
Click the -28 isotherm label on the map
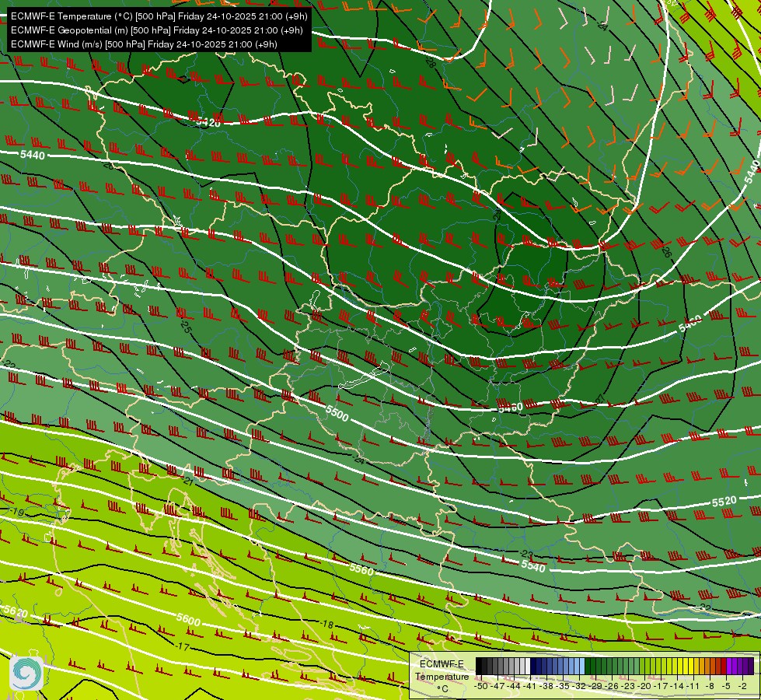click(430, 61)
